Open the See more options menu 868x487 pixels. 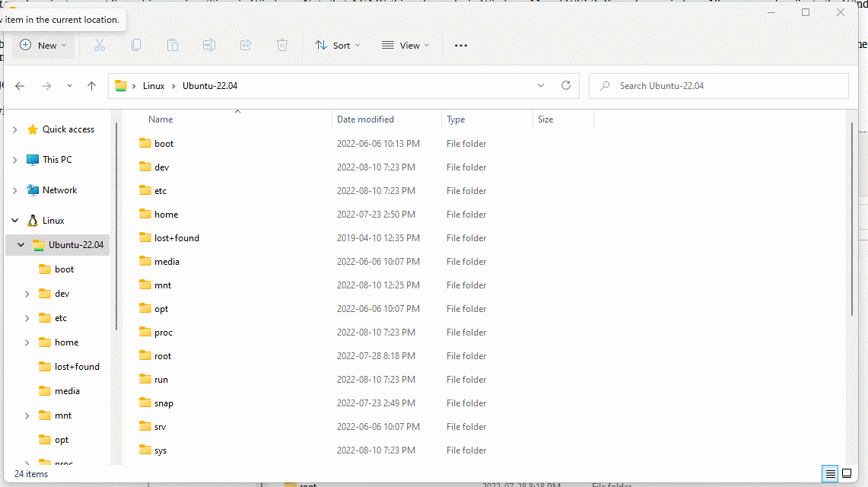pos(460,46)
